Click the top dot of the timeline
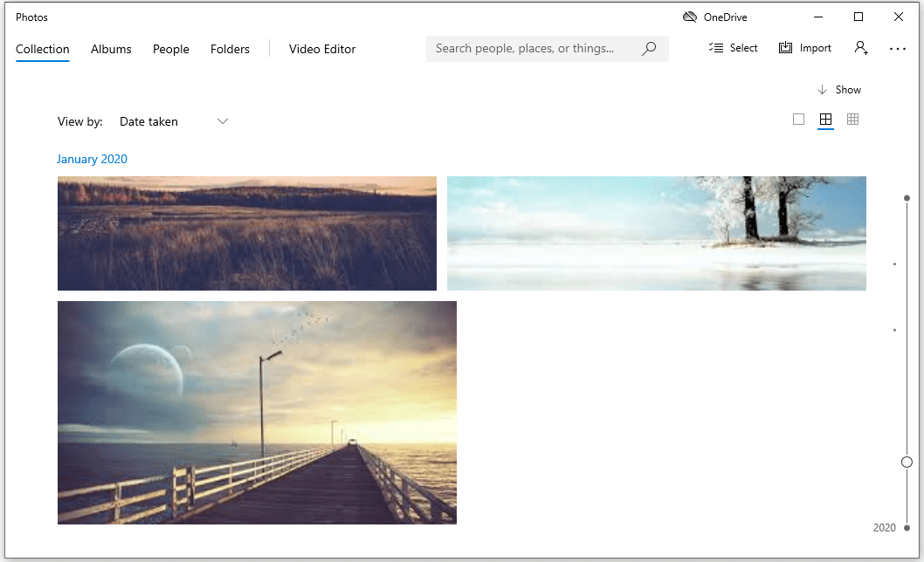Viewport: 924px width, 562px height. pyautogui.click(x=907, y=198)
